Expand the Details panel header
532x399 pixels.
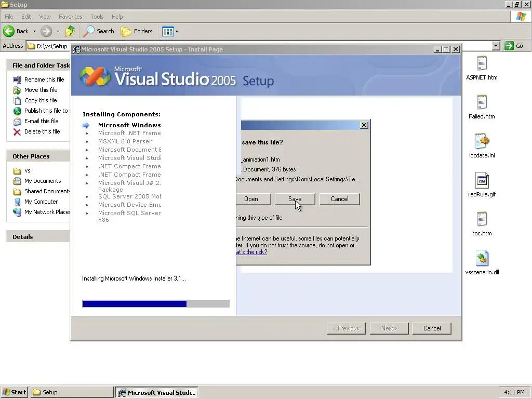pos(38,237)
